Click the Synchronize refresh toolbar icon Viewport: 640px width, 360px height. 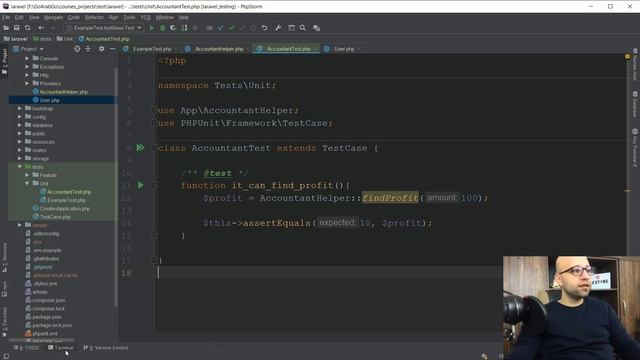[28, 28]
